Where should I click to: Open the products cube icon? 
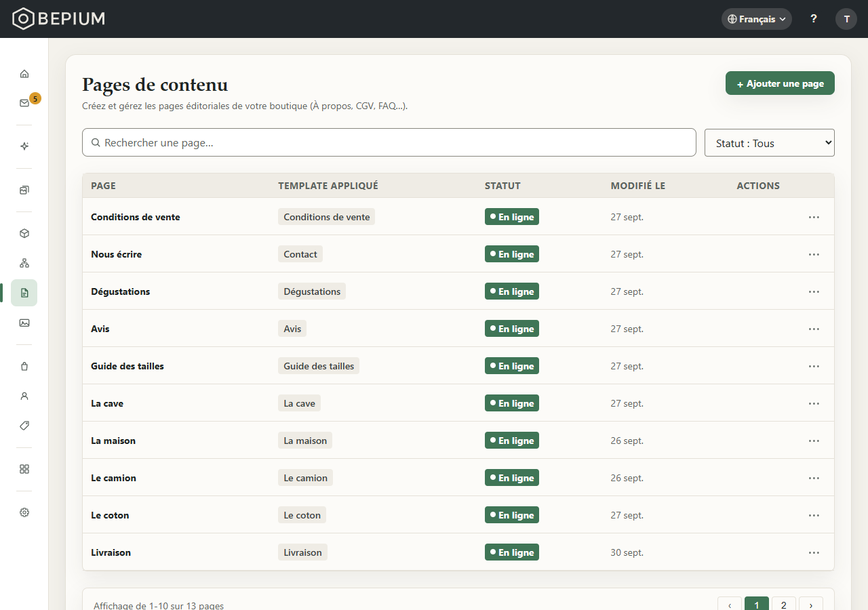(x=24, y=233)
